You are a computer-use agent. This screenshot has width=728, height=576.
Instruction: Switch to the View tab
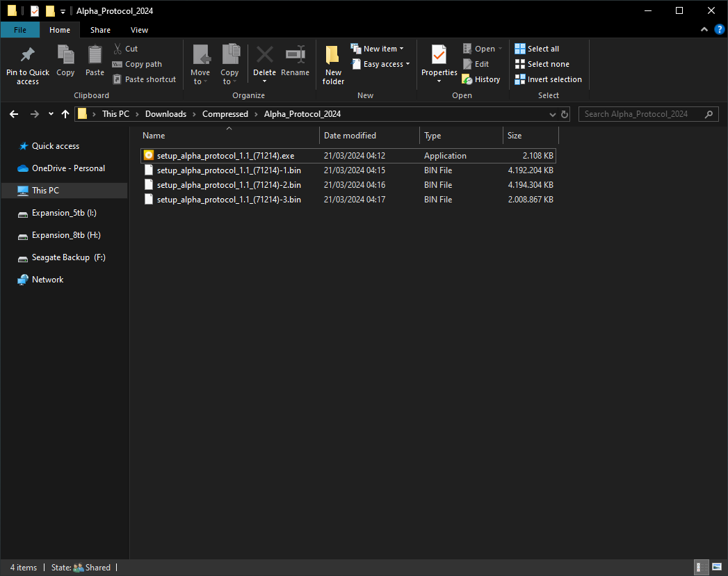139,30
